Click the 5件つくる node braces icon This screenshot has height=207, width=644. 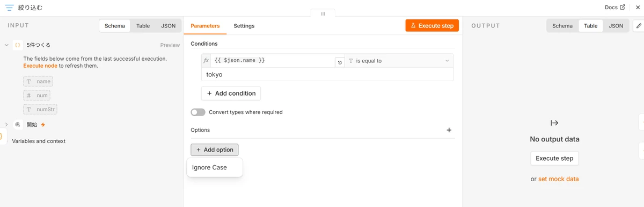(18, 45)
